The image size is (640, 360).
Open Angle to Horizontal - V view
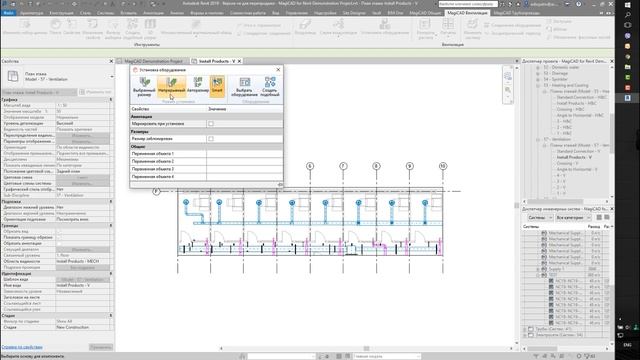coord(577,169)
